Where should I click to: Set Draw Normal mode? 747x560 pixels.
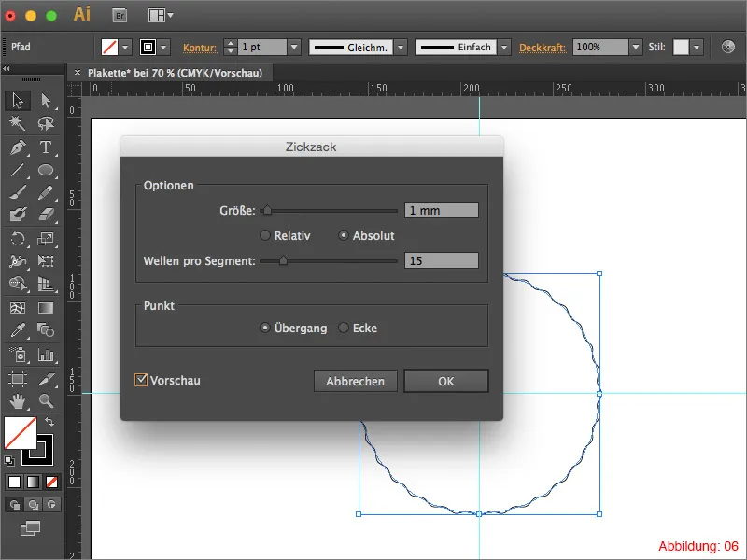click(15, 505)
